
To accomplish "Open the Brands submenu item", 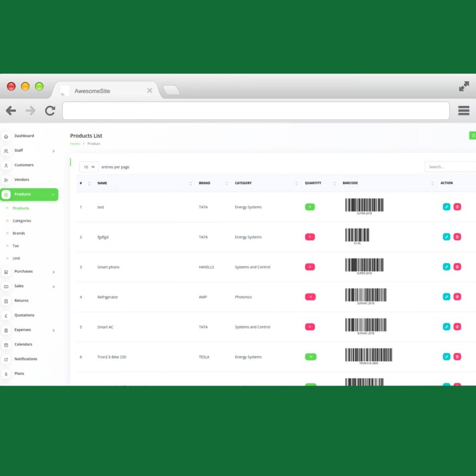I will pyautogui.click(x=19, y=233).
